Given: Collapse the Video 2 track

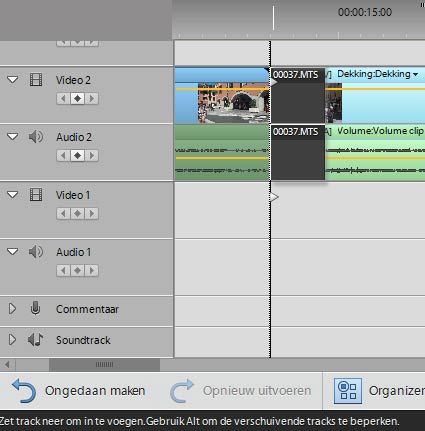Looking at the screenshot, I should (13, 80).
